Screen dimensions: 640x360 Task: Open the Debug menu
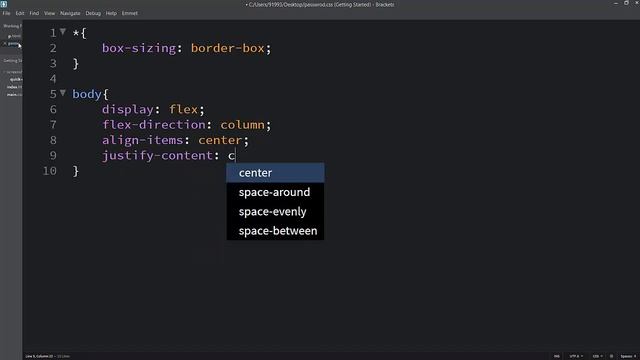[x=93, y=13]
